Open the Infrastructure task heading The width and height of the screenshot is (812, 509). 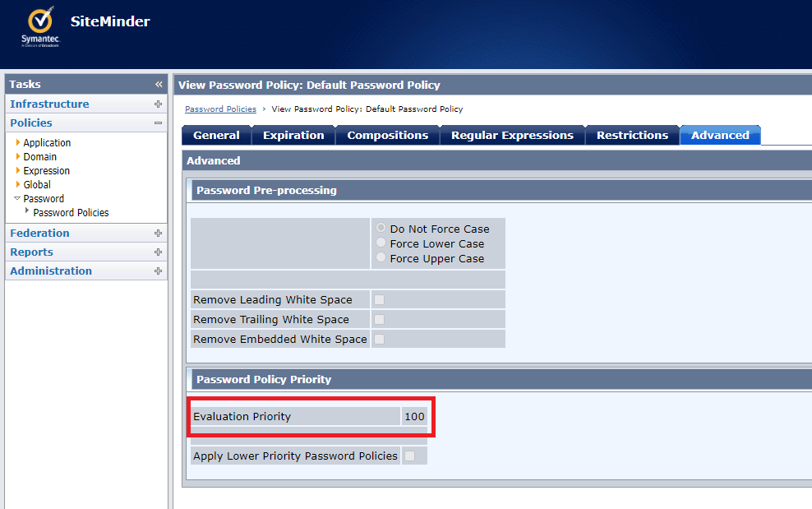click(49, 104)
